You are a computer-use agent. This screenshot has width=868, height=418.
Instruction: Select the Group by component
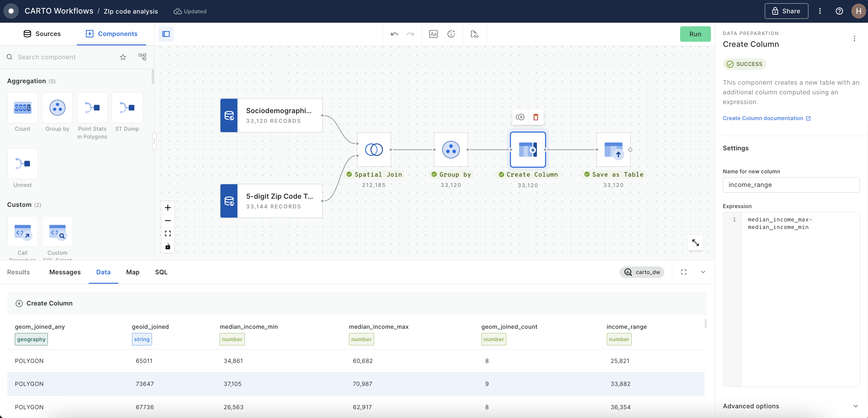(57, 108)
